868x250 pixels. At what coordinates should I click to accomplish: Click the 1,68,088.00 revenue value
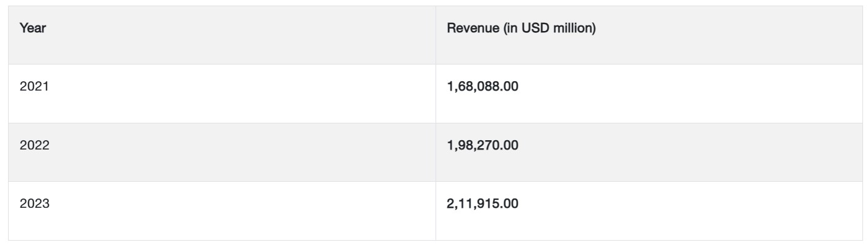pyautogui.click(x=483, y=87)
